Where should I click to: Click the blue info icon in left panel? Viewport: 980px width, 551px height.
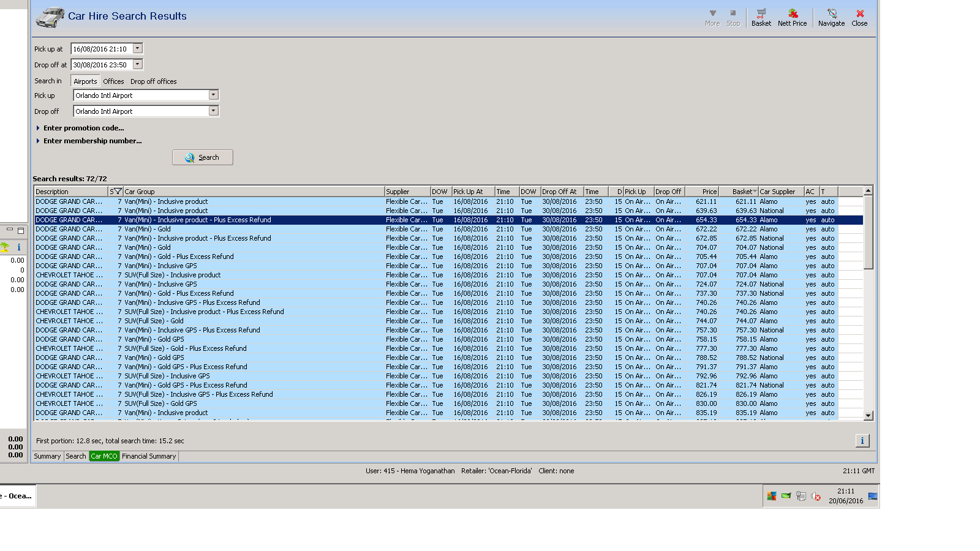(x=19, y=247)
